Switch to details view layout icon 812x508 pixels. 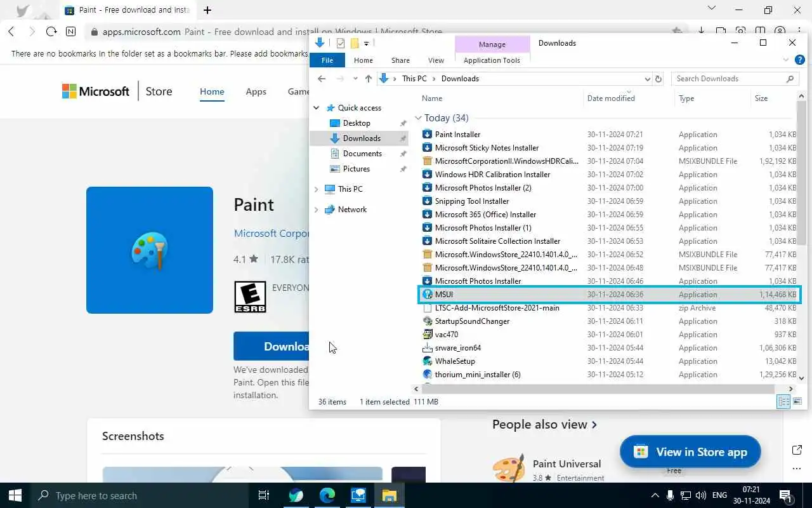[x=783, y=401]
